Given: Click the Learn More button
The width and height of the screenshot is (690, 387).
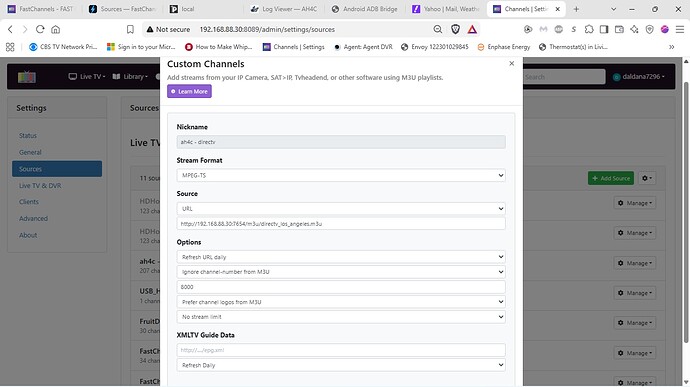Looking at the screenshot, I should tap(189, 91).
